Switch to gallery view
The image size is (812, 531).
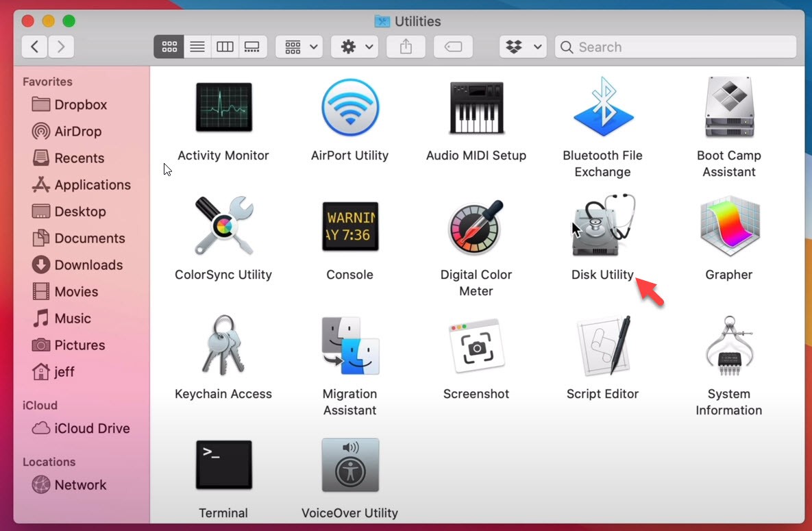252,47
